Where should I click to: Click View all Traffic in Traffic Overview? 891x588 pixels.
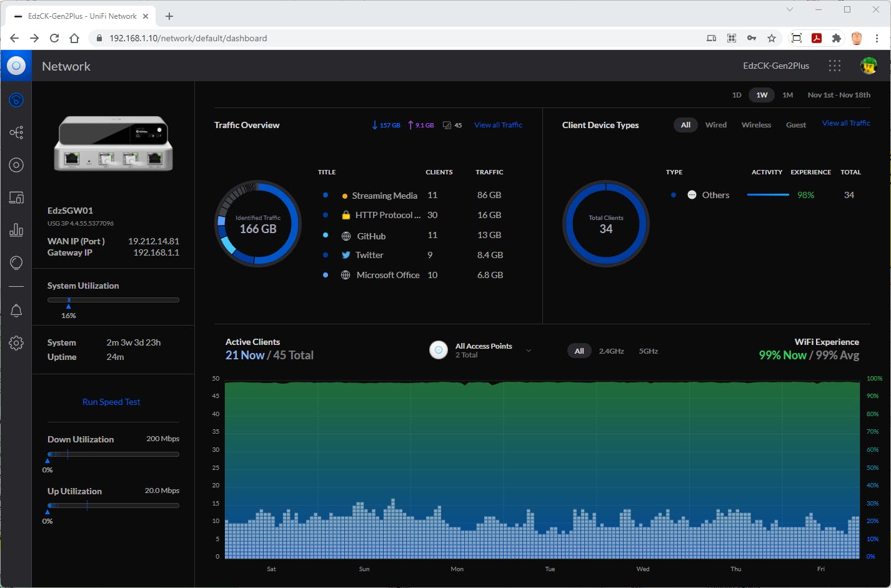point(498,125)
